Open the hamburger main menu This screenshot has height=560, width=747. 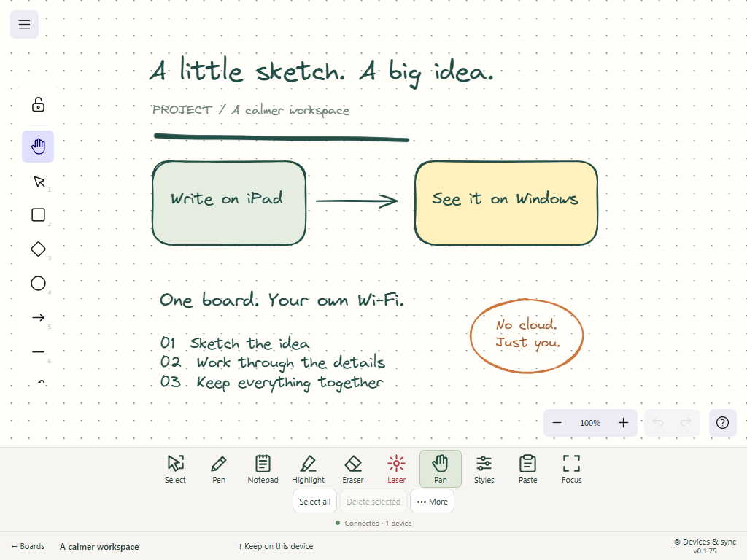click(x=24, y=24)
